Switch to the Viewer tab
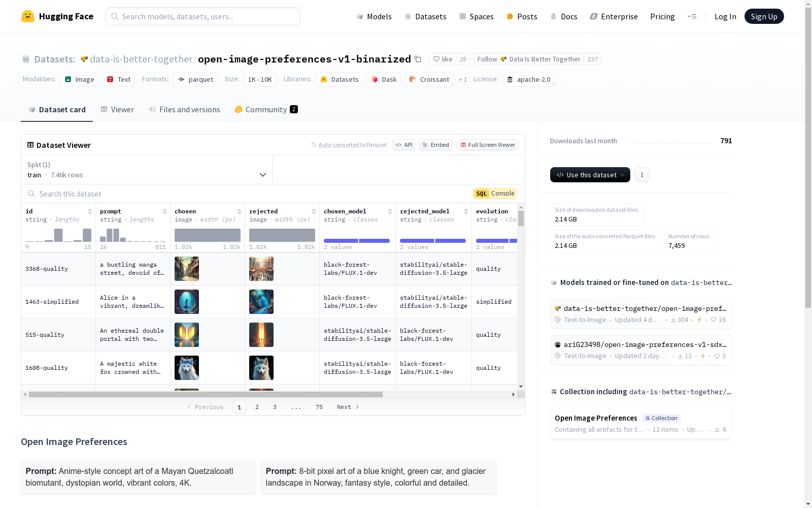 [x=117, y=110]
